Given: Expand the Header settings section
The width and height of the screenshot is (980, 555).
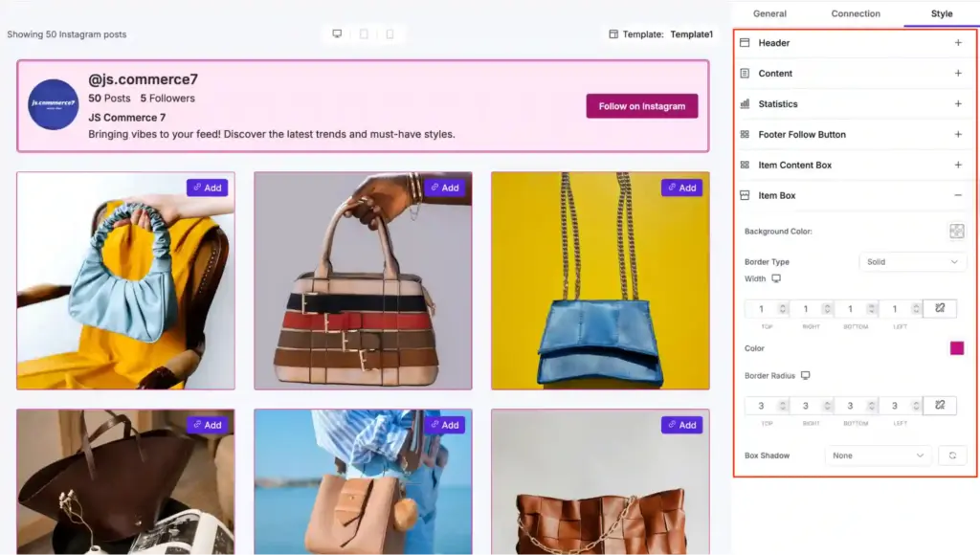Looking at the screenshot, I should [957, 42].
